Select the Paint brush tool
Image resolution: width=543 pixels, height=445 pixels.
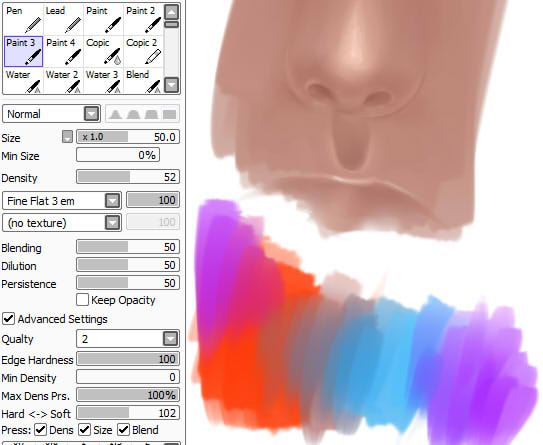103,19
